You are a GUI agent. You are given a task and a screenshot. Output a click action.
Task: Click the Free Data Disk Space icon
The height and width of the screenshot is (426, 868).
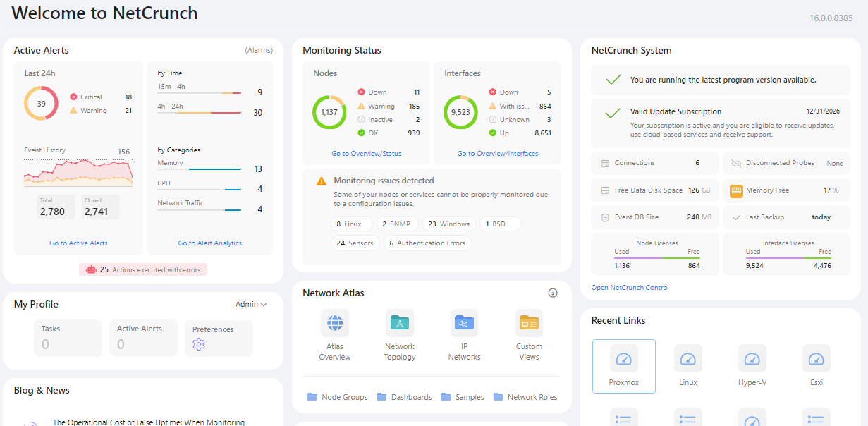605,190
